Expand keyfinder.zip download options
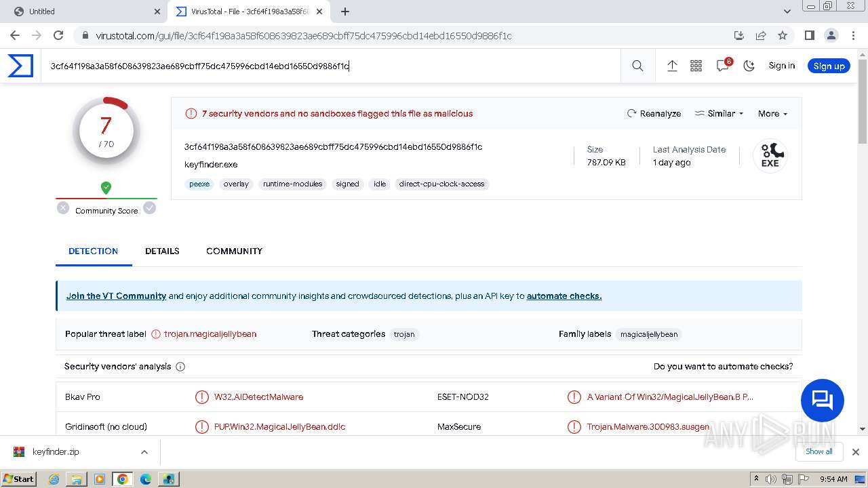The height and width of the screenshot is (488, 868). 144,452
